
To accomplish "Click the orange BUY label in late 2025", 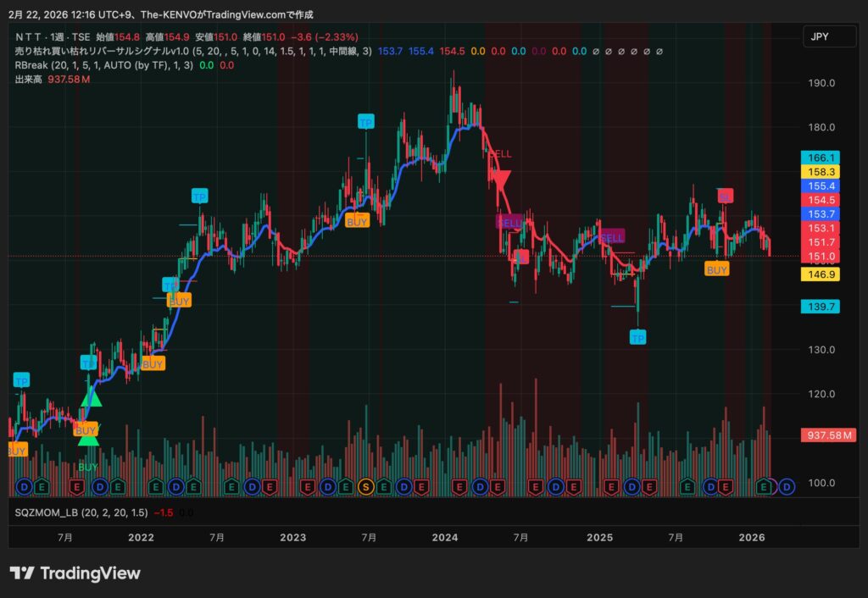I will (x=717, y=269).
